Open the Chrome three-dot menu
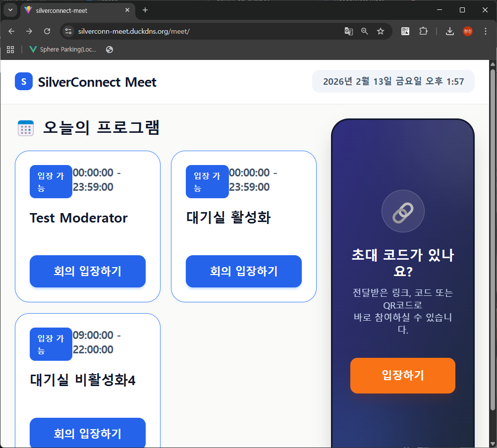 point(485,31)
